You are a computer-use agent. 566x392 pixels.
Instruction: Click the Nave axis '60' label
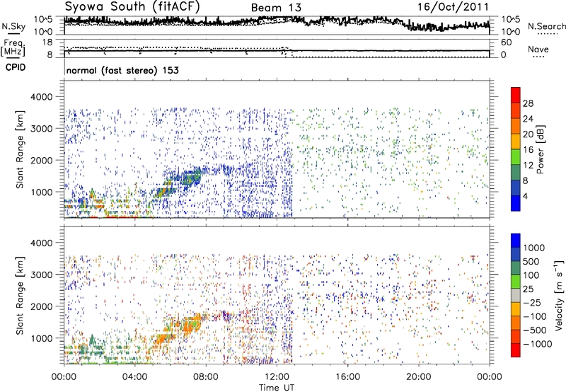(506, 42)
